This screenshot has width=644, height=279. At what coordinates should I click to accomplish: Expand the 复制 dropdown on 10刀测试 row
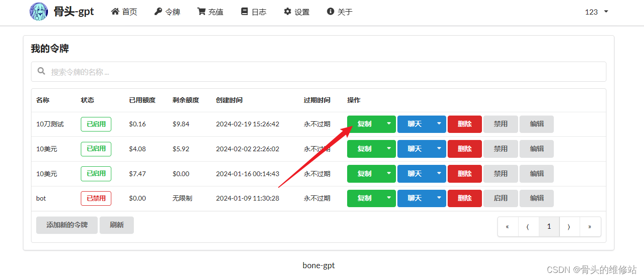pos(389,124)
